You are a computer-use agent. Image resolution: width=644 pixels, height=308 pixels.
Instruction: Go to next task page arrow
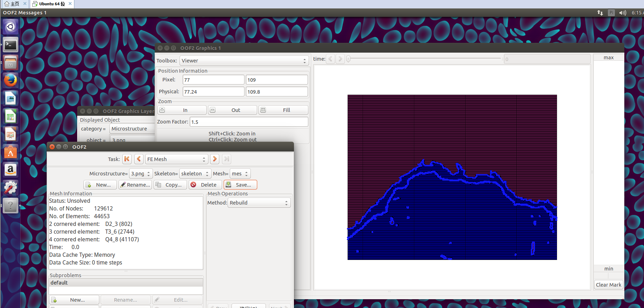[x=215, y=159]
